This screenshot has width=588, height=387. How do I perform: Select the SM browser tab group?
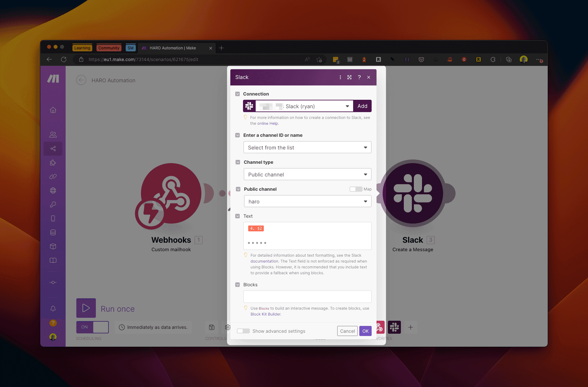pyautogui.click(x=131, y=48)
